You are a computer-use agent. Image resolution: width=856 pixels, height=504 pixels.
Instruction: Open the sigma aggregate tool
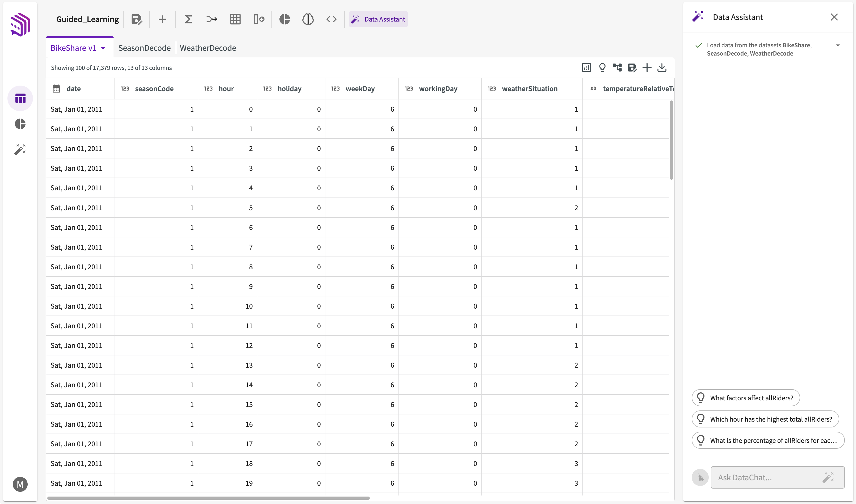click(x=188, y=19)
